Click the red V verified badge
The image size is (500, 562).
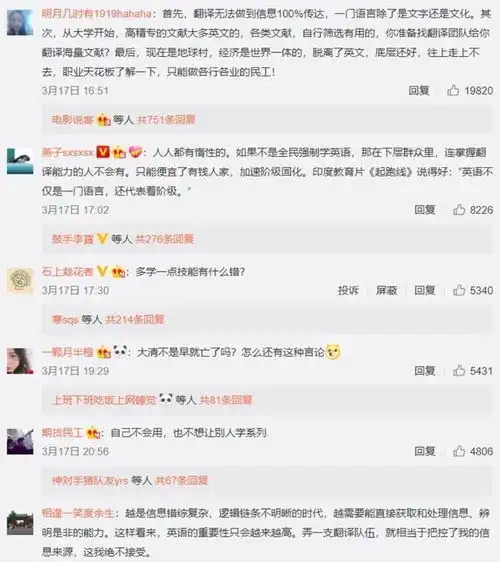click(x=103, y=152)
